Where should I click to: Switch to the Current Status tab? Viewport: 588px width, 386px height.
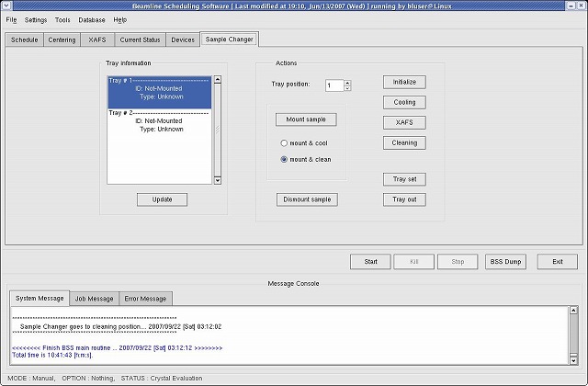140,40
